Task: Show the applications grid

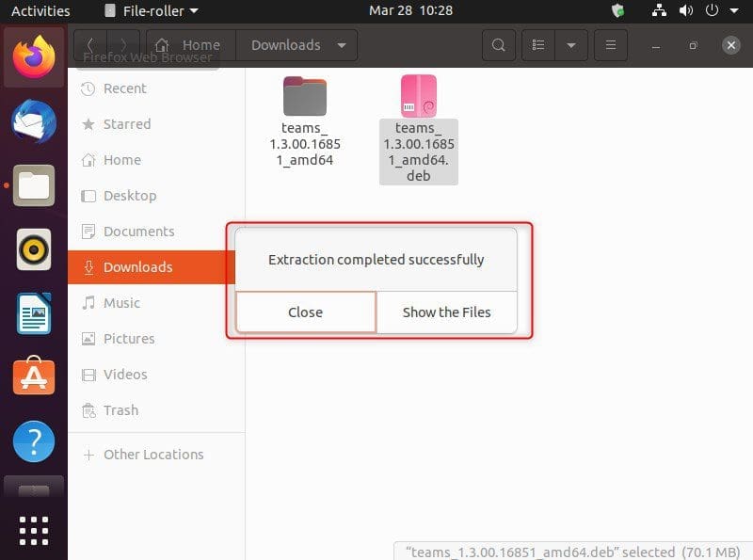Action: coord(34,530)
